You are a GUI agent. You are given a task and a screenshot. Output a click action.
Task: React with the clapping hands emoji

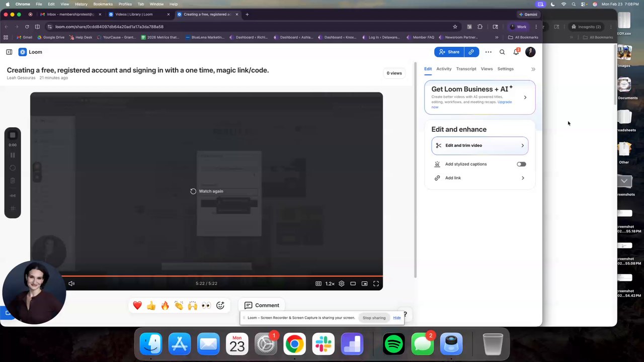coord(179,305)
